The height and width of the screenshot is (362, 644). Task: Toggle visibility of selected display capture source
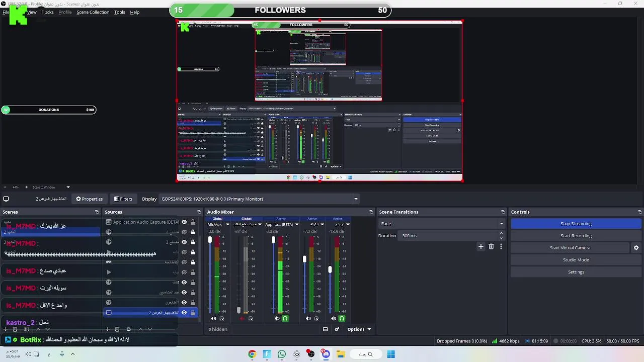(x=184, y=313)
